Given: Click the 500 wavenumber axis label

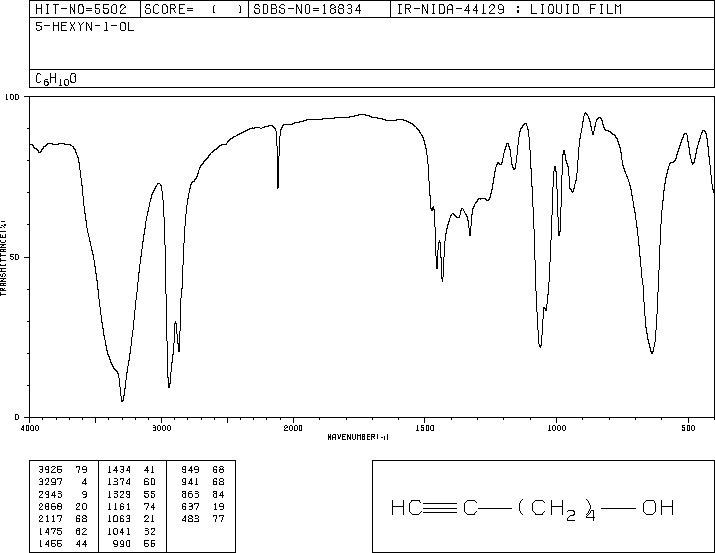Looking at the screenshot, I should click(x=688, y=428).
